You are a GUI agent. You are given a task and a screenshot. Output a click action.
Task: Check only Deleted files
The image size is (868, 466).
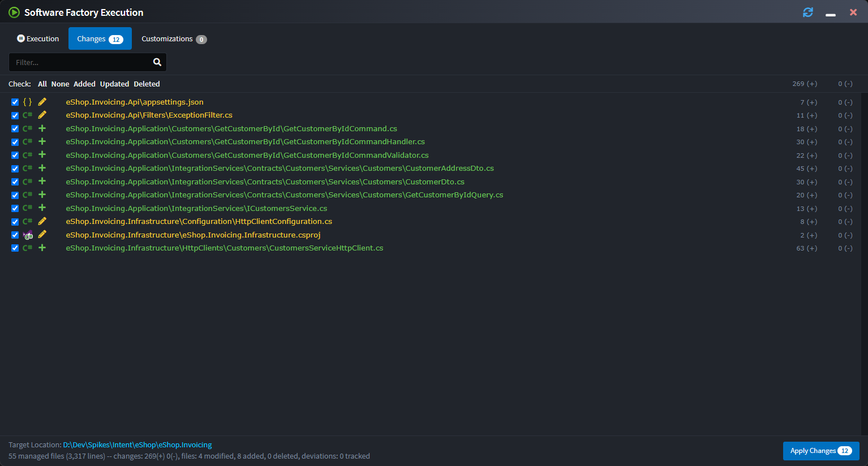click(147, 84)
